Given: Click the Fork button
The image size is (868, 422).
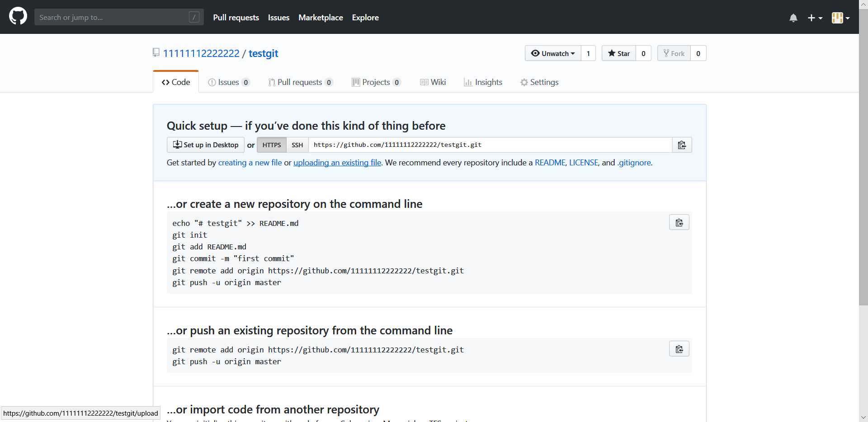Looking at the screenshot, I should click(x=674, y=53).
